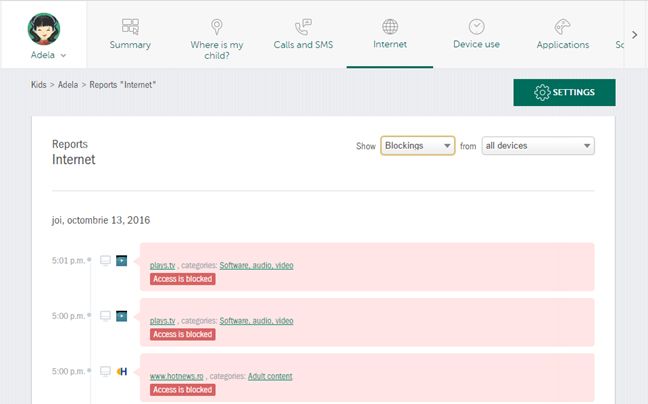Open the Blockings show dropdown
Viewport: 648px width, 404px height.
417,146
